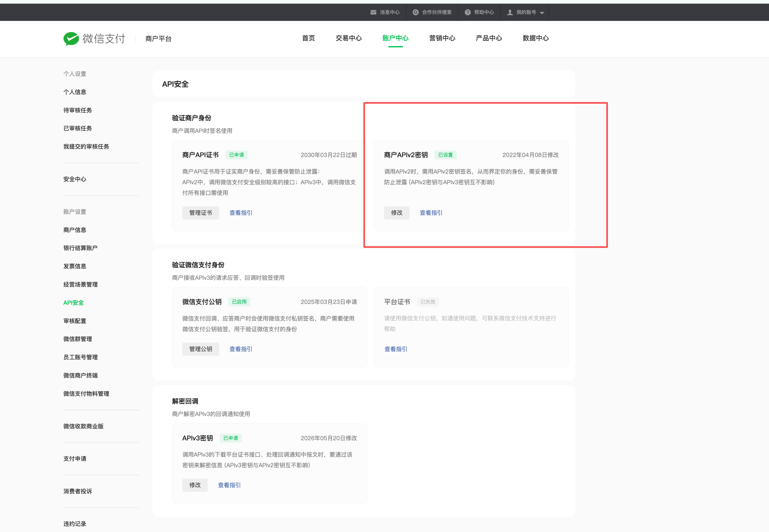This screenshot has height=532, width=769.
Task: Click the help center question icon
Action: tap(468, 12)
